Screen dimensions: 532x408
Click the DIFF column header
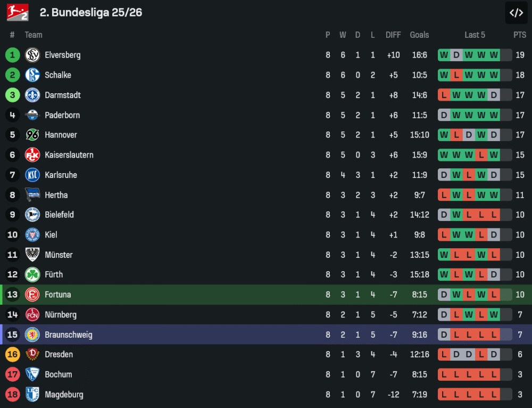[393, 35]
